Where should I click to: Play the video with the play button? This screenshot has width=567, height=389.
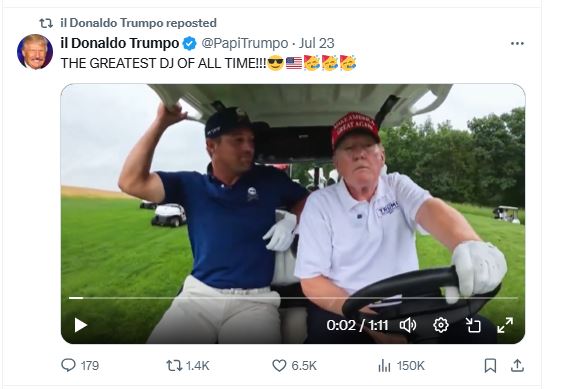(x=80, y=325)
